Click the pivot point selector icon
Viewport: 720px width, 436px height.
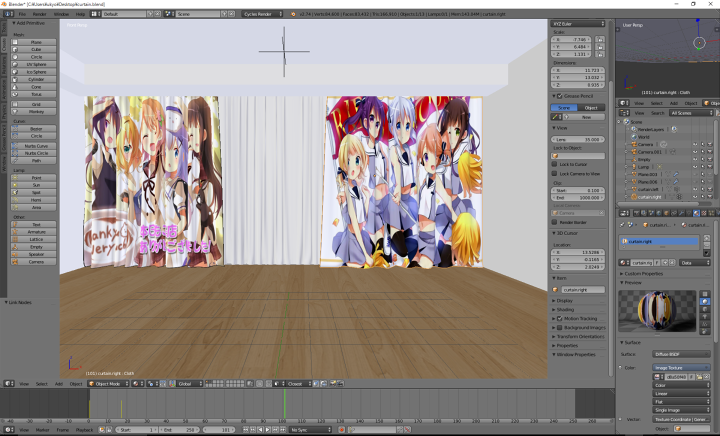pos(152,384)
